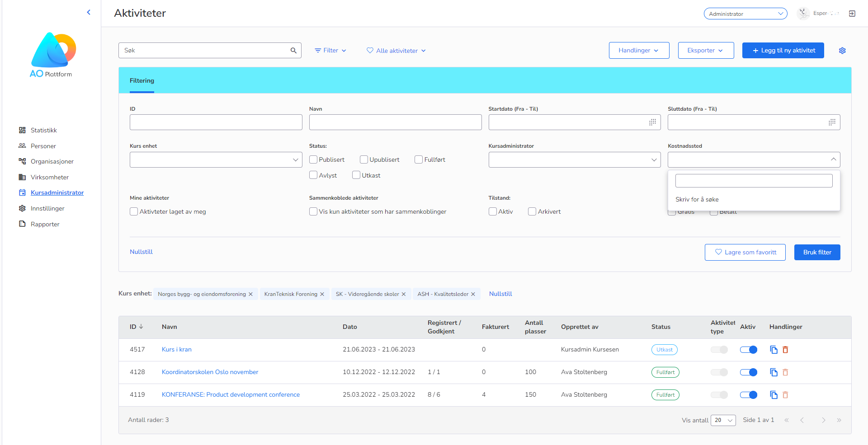
Task: Delete activity 4119 KONFERANSE row
Action: tap(785, 395)
